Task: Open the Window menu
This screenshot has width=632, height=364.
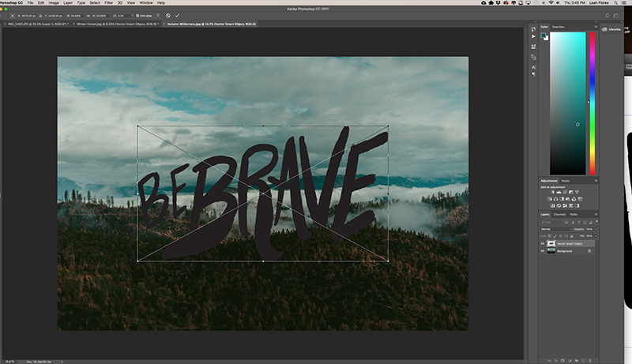Action: (x=146, y=2)
